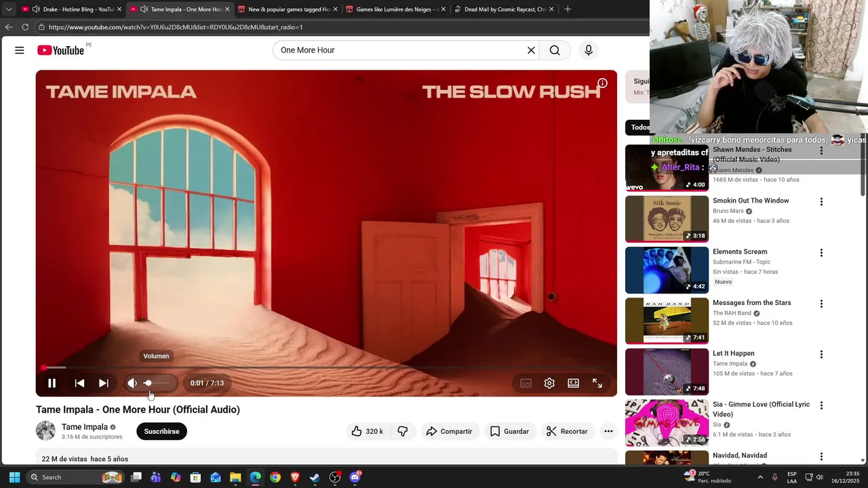Run the search with the magnifier button
Screen dimensions: 868x488
555,50
